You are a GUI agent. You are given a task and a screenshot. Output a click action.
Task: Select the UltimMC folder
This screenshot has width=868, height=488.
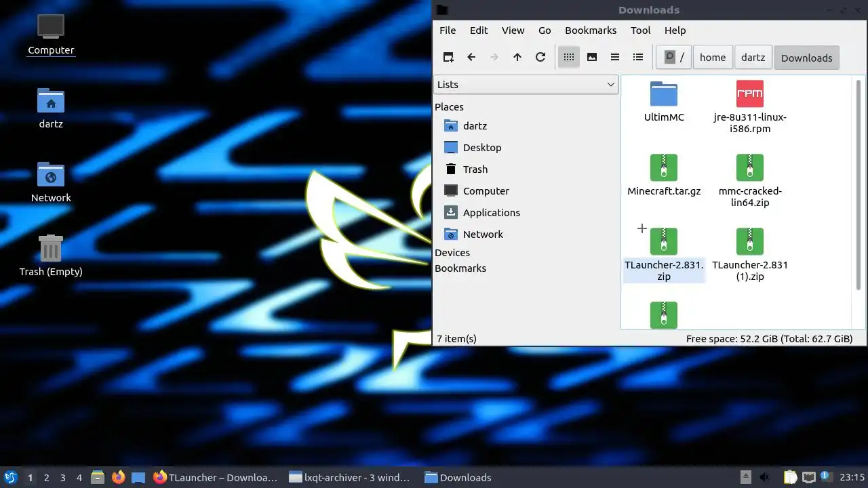point(664,102)
